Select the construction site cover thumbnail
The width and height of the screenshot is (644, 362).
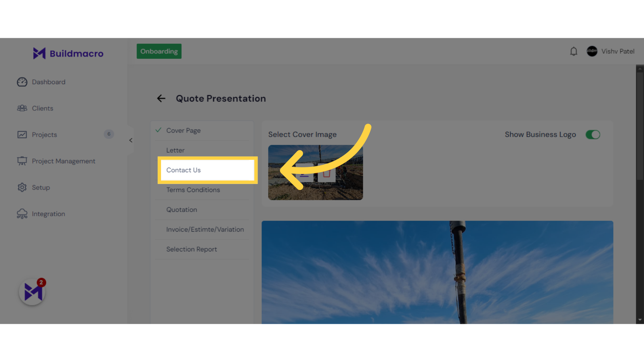point(316,172)
